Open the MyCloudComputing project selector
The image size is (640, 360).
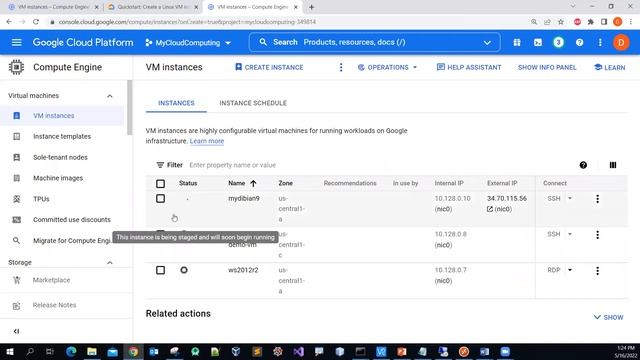pos(188,42)
